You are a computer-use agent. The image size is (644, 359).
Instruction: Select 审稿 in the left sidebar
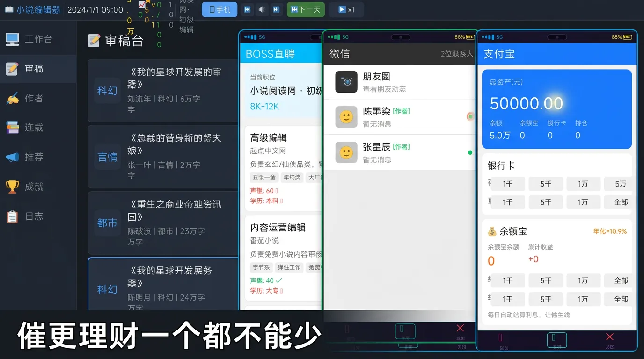coord(38,69)
